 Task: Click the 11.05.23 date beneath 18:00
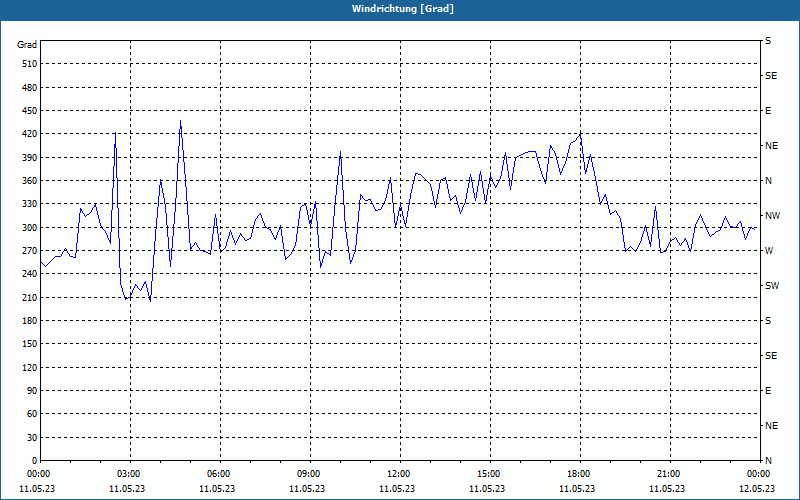click(577, 489)
